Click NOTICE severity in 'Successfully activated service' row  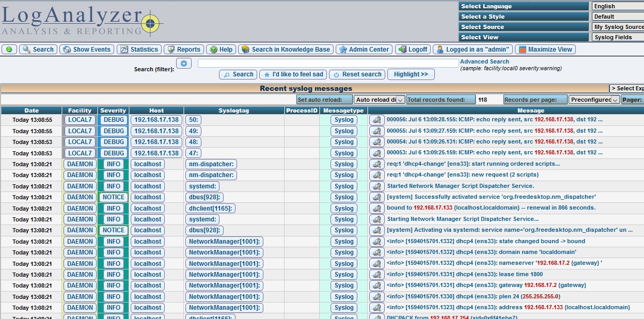113,197
